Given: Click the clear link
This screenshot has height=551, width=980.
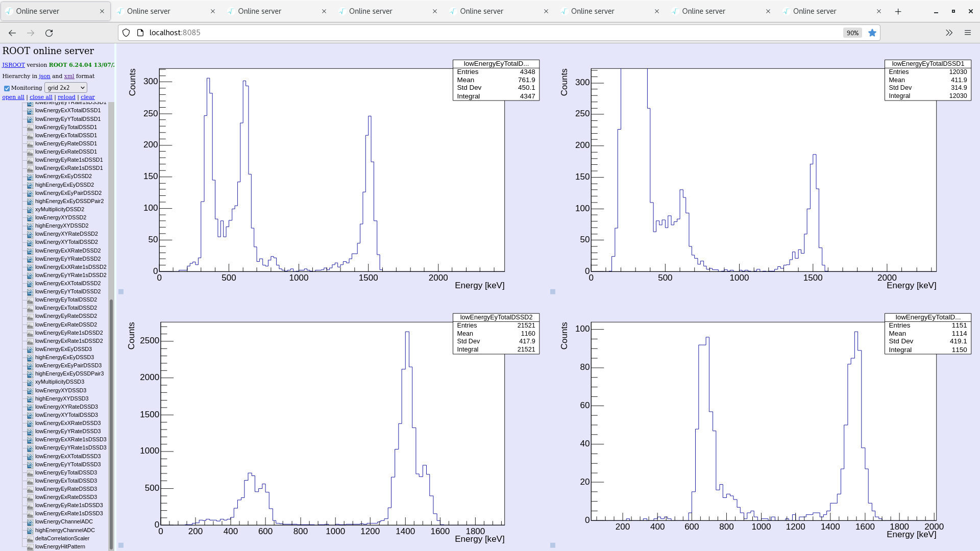Looking at the screenshot, I should [x=87, y=97].
